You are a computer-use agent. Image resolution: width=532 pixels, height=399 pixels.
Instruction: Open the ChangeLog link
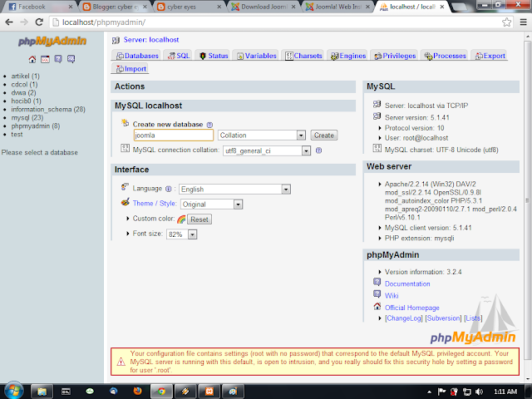click(x=404, y=318)
